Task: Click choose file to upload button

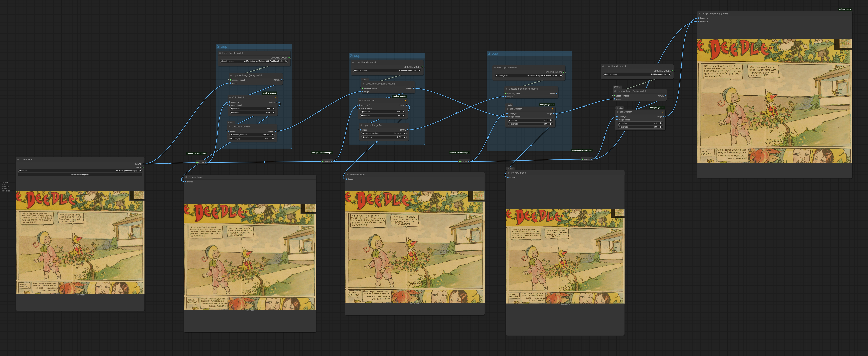Action: click(80, 175)
